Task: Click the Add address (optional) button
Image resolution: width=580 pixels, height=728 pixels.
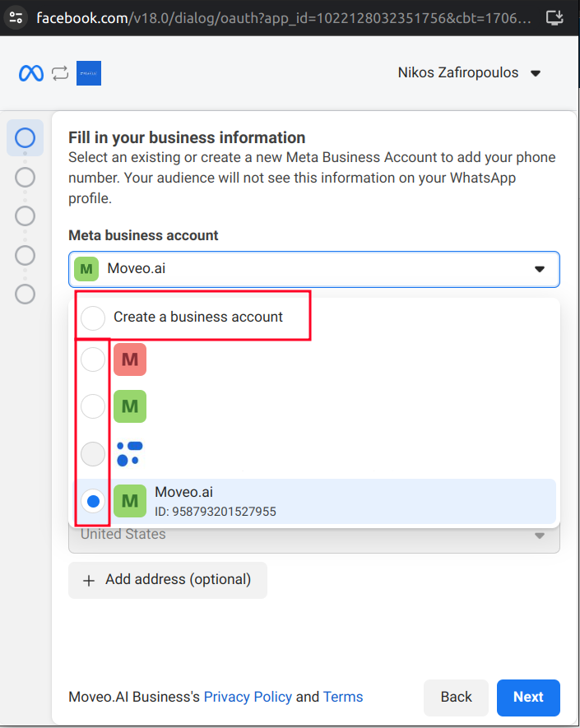Action: 168,580
